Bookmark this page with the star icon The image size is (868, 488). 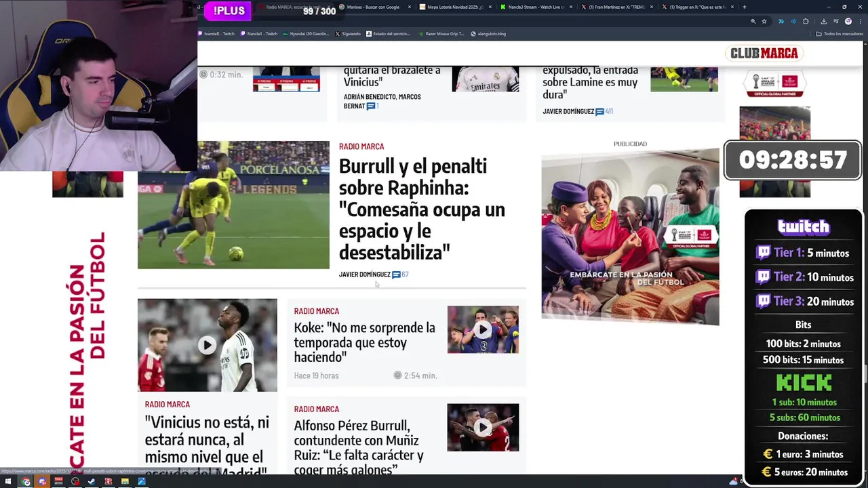pos(764,21)
